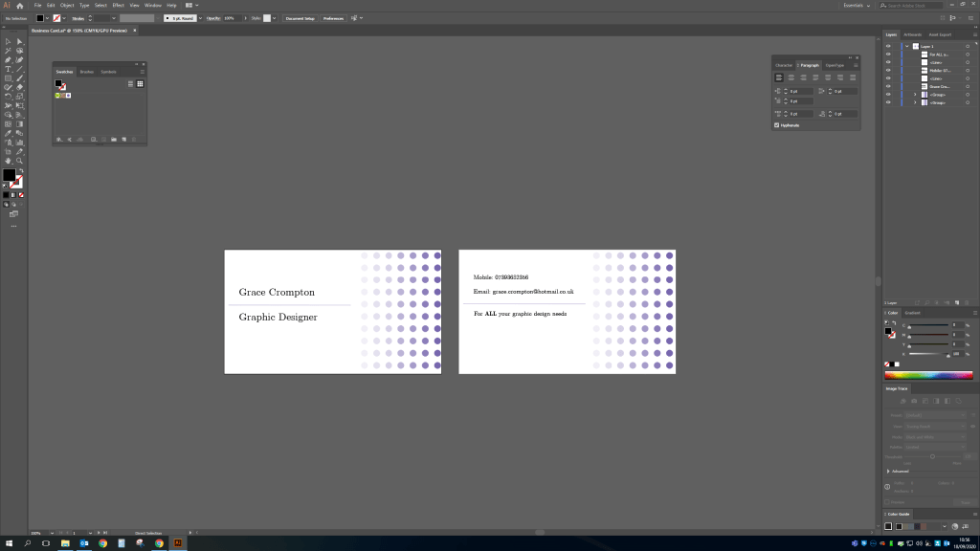The image size is (980, 551).
Task: Expand the Advanced section in Image Trace
Action: pyautogui.click(x=888, y=472)
